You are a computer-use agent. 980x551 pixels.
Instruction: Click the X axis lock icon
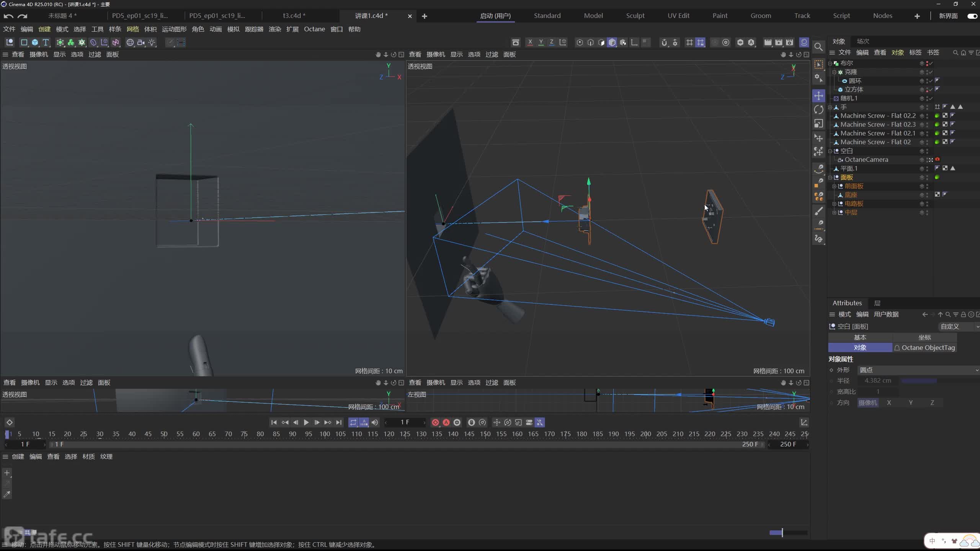click(530, 42)
